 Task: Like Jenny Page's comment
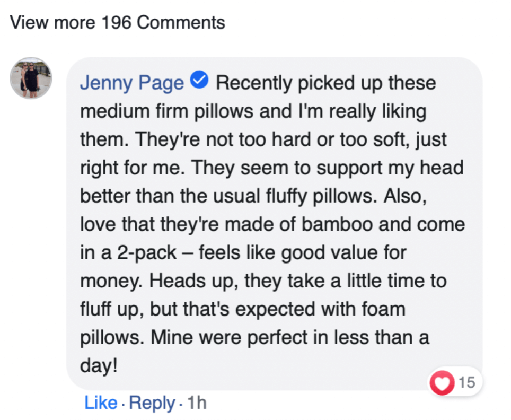click(100, 403)
